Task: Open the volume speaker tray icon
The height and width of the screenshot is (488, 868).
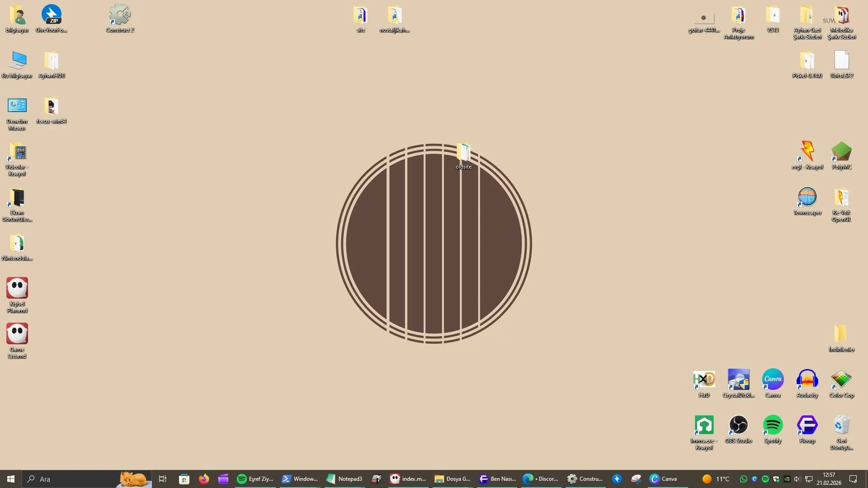Action: pyautogui.click(x=797, y=479)
